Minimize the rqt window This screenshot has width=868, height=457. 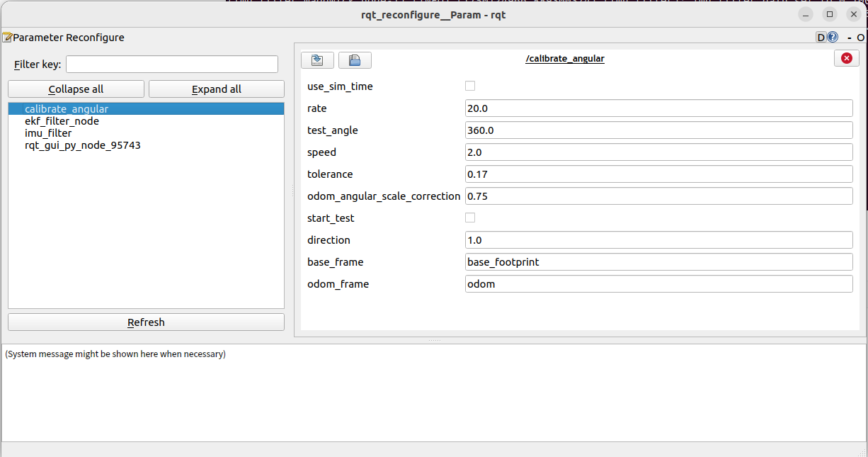(806, 14)
